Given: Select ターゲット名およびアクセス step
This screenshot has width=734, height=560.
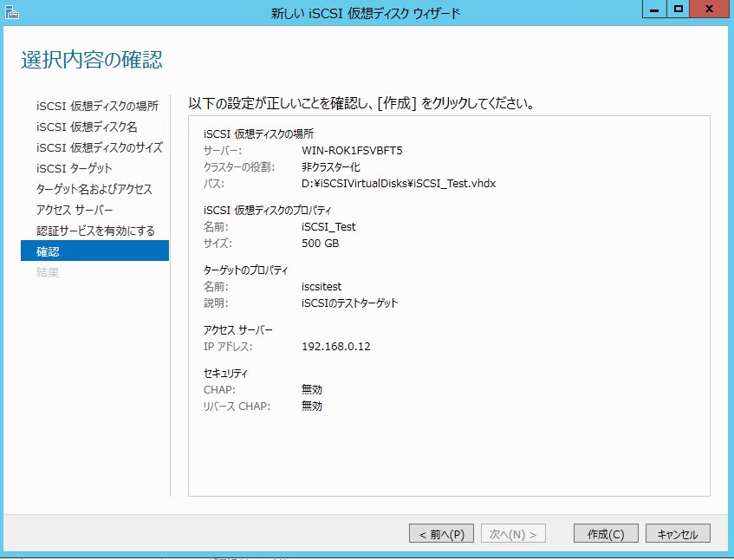Looking at the screenshot, I should pos(94,189).
